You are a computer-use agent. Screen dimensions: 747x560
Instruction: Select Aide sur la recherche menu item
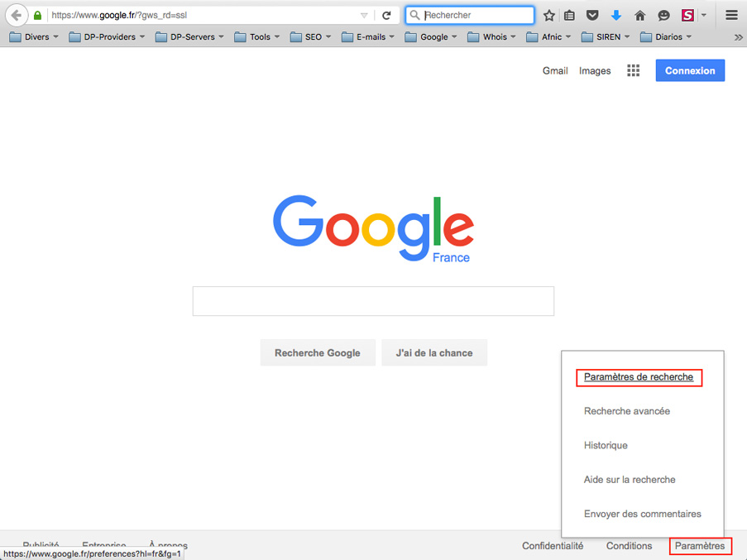630,480
